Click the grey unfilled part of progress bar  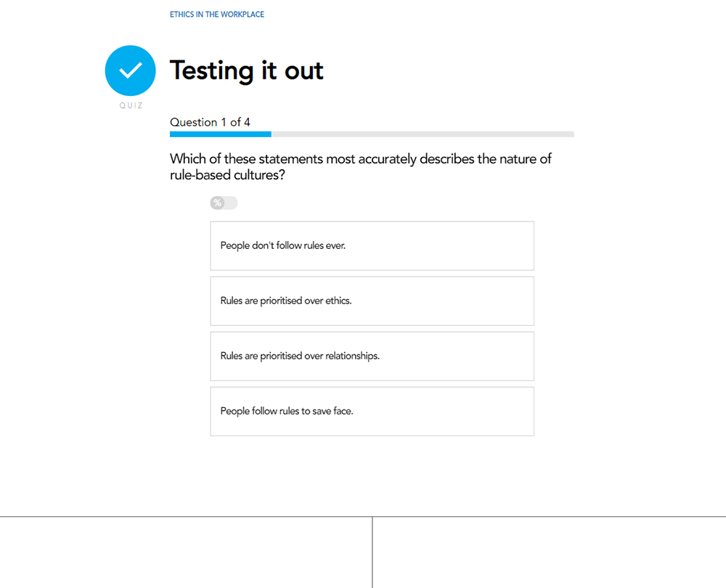[422, 134]
